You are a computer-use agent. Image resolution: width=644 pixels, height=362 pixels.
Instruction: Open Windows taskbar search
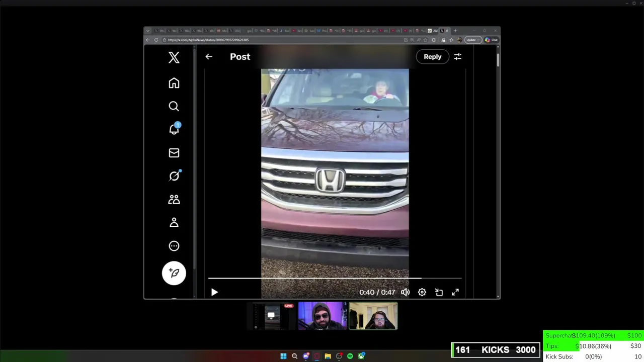tap(295, 356)
